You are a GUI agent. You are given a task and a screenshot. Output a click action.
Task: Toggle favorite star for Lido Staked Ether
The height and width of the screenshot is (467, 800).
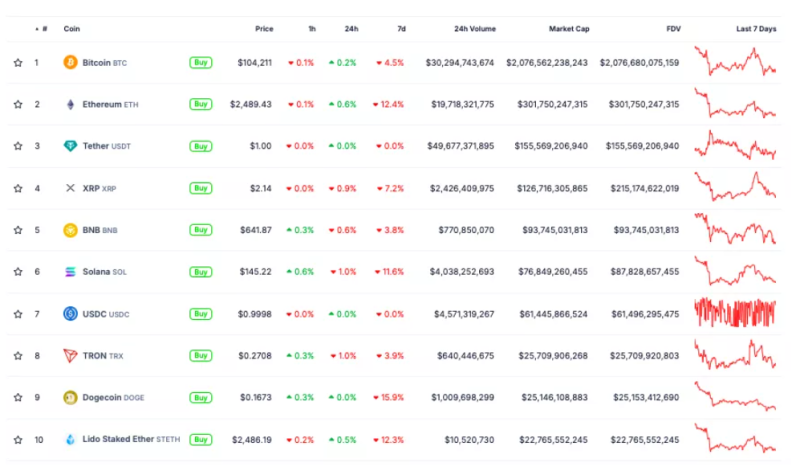pyautogui.click(x=17, y=439)
